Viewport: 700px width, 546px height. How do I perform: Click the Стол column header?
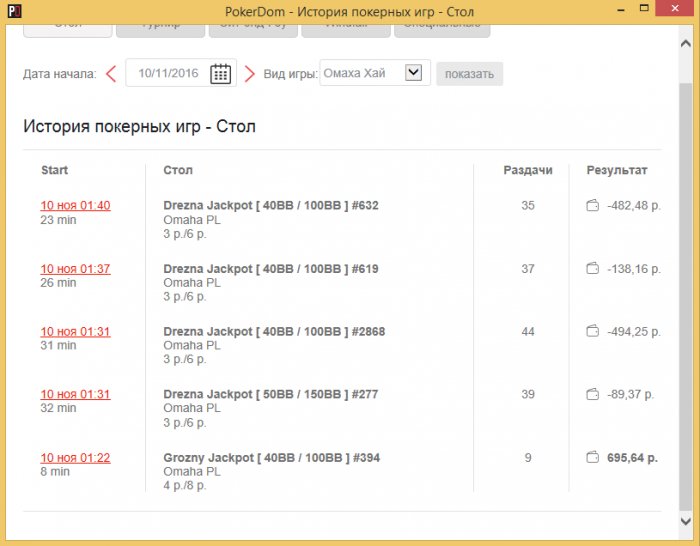click(178, 170)
